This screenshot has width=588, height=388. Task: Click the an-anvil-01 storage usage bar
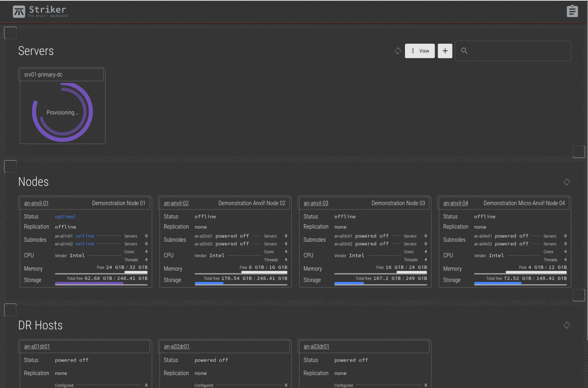point(101,283)
